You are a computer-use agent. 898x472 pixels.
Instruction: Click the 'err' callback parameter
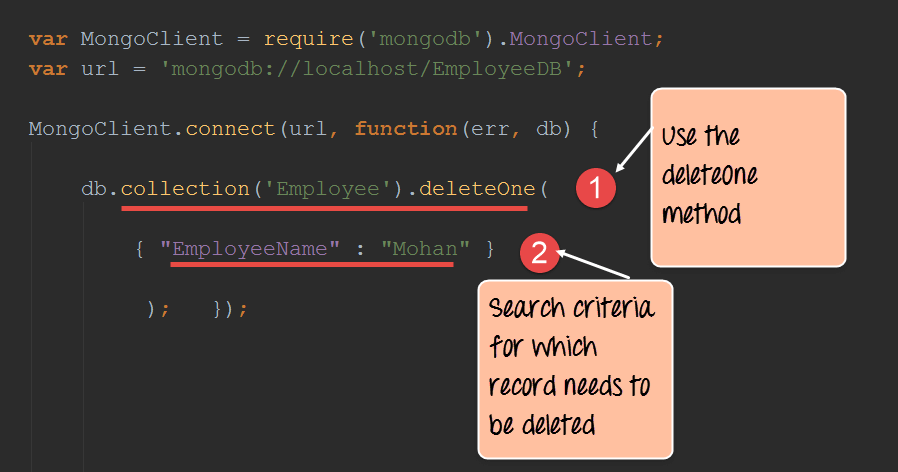coord(486,129)
